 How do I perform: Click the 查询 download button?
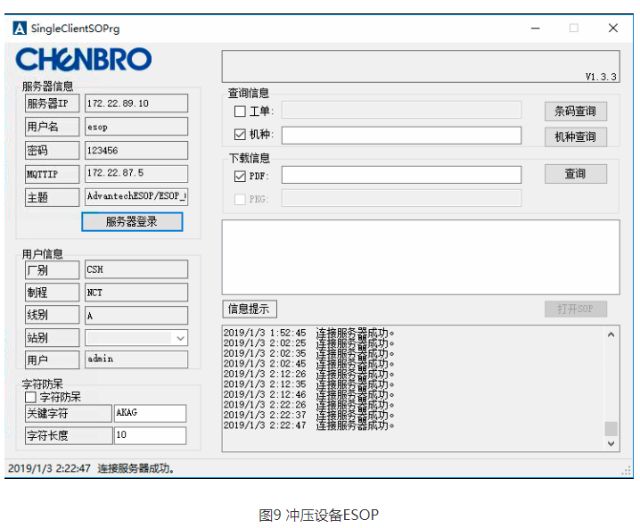pyautogui.click(x=575, y=174)
